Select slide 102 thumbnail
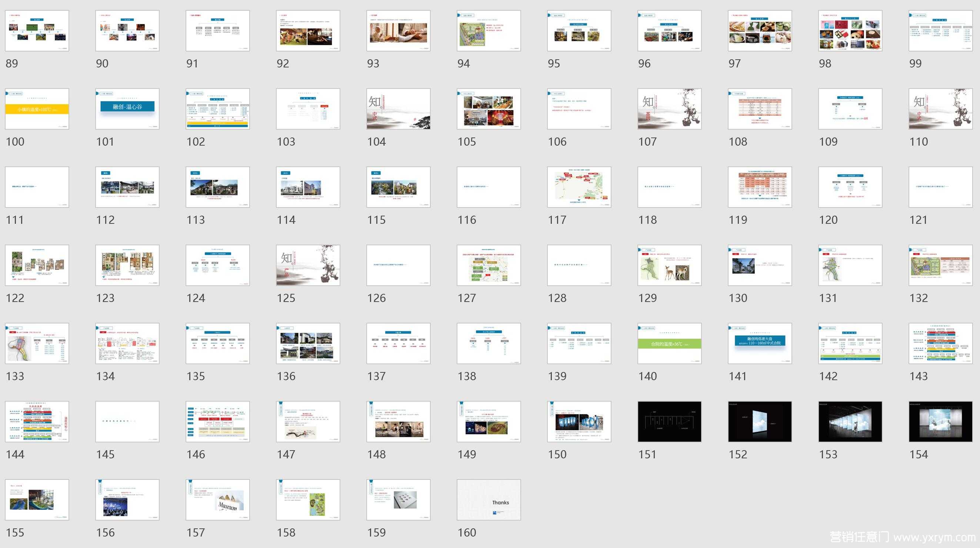This screenshot has height=548, width=980. 218,109
